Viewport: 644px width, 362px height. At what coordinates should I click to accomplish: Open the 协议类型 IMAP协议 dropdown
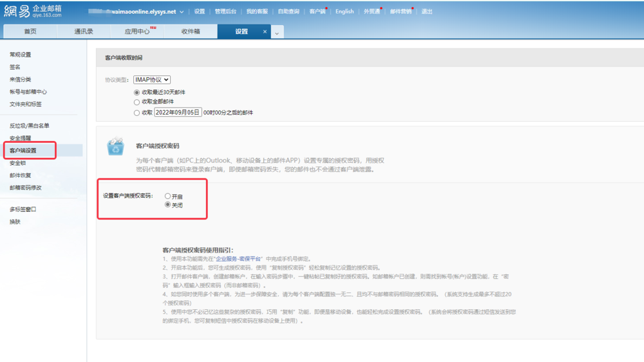click(x=152, y=80)
